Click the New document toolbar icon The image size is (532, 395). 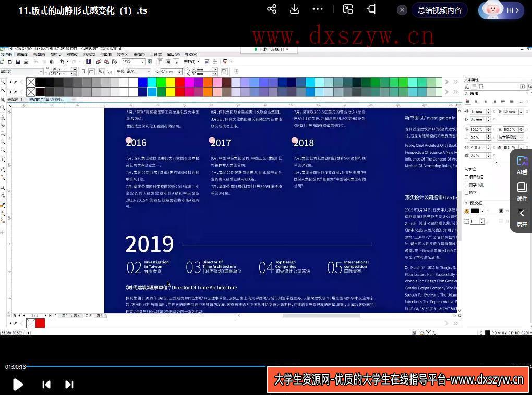tap(2, 61)
